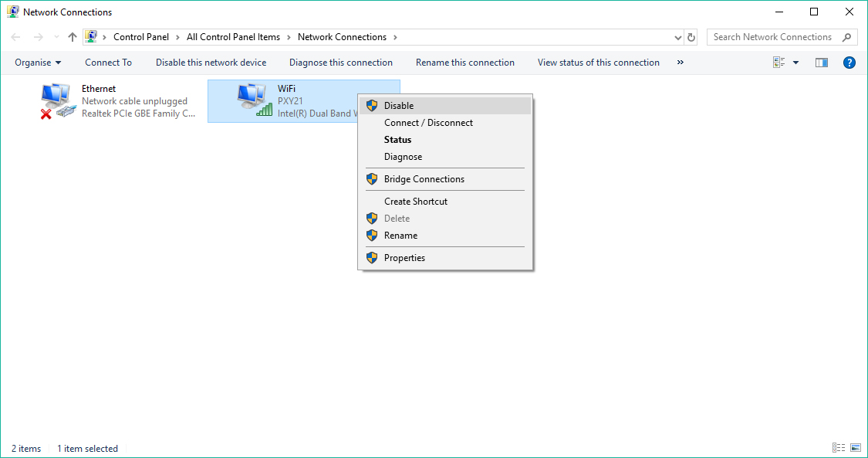Choose Status from the context menu

[x=397, y=139]
